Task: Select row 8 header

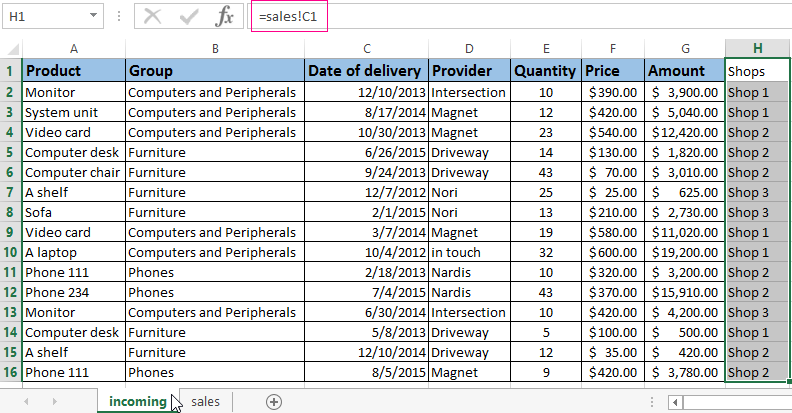Action: pyautogui.click(x=11, y=212)
